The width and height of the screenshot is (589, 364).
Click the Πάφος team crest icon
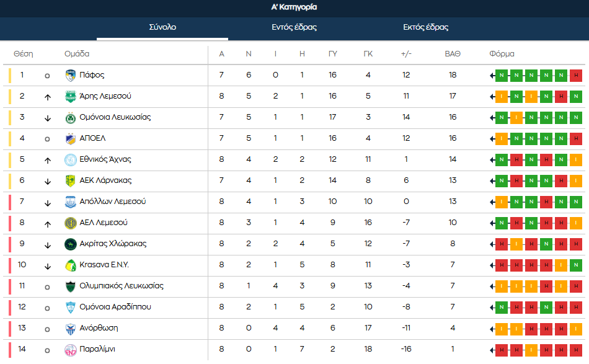coord(71,75)
